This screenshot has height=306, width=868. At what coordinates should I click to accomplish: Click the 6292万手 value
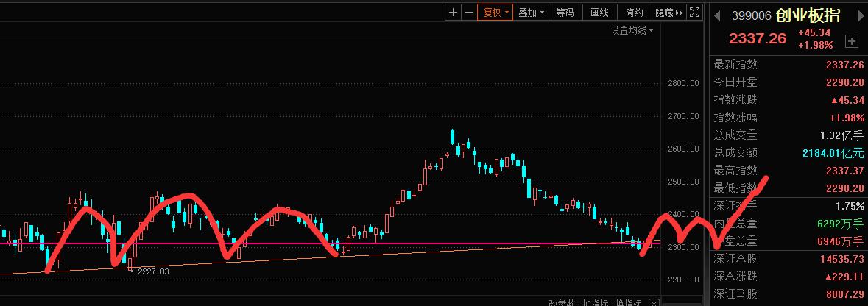pyautogui.click(x=840, y=224)
